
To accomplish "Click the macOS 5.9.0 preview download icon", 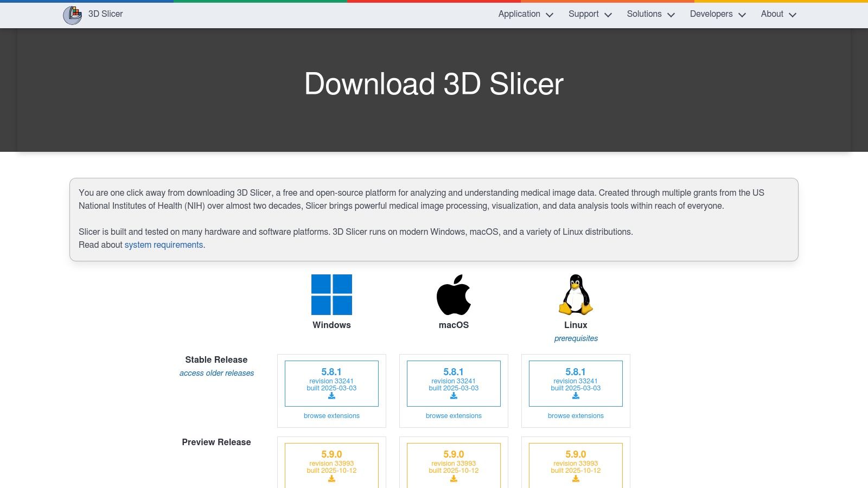I will [x=454, y=479].
